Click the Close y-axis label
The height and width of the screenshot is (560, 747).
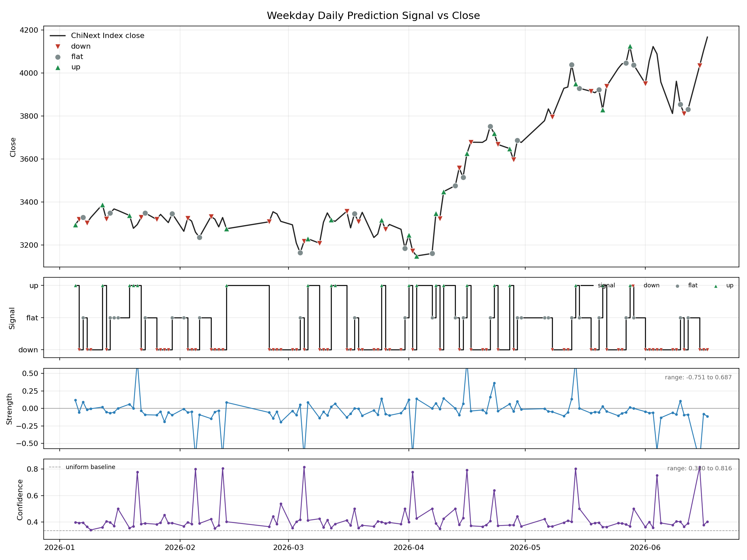(x=13, y=147)
